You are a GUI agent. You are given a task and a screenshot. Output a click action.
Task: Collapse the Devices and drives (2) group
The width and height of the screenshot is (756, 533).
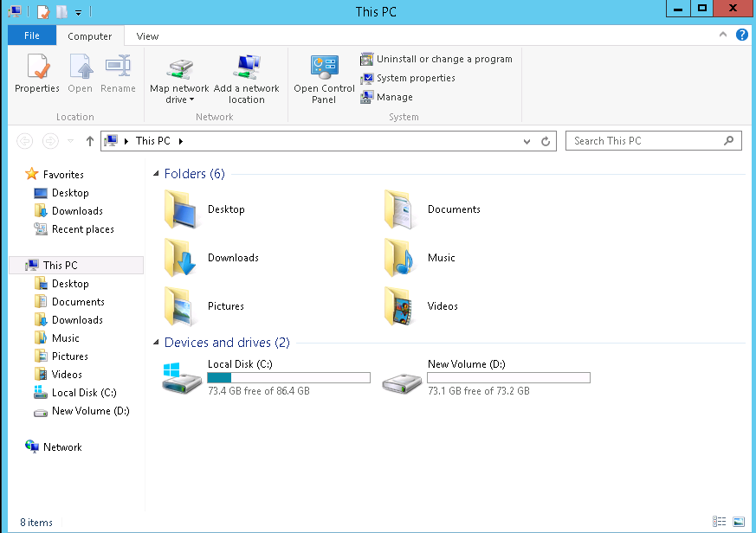[x=156, y=342]
